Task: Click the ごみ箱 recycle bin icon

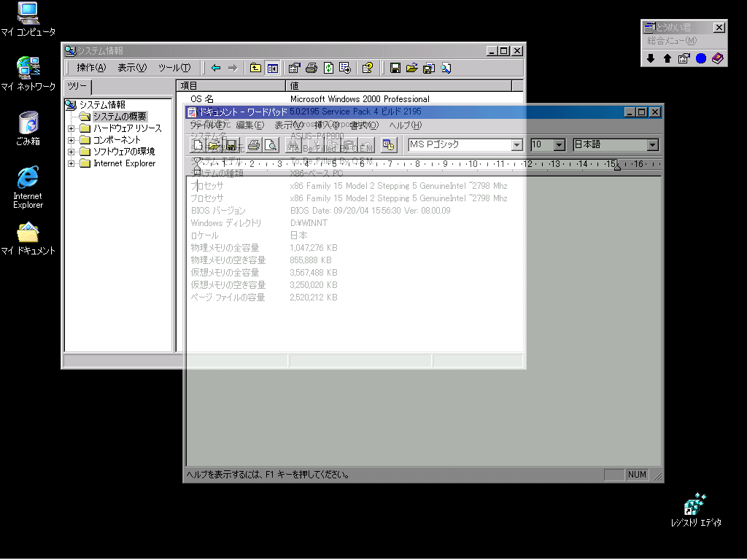Action: pos(28,128)
